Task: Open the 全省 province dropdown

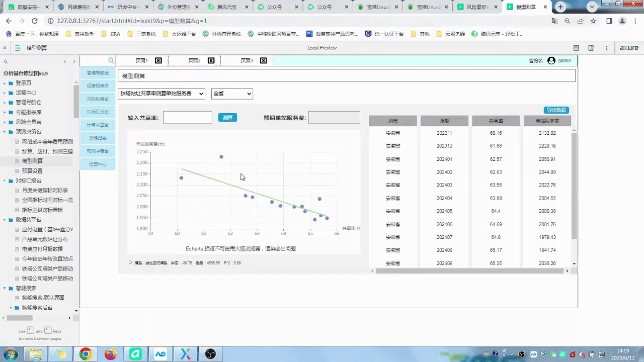Action: pyautogui.click(x=232, y=94)
